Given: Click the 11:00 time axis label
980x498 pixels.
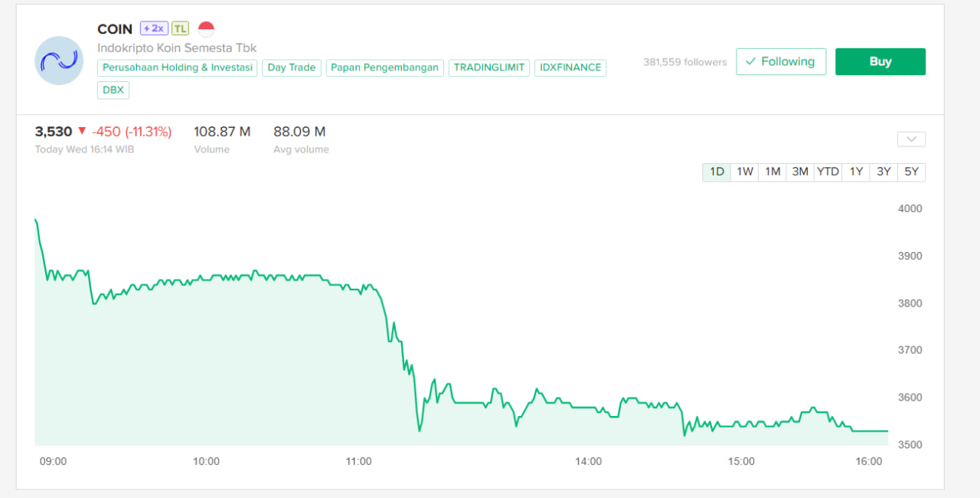Looking at the screenshot, I should [x=358, y=461].
